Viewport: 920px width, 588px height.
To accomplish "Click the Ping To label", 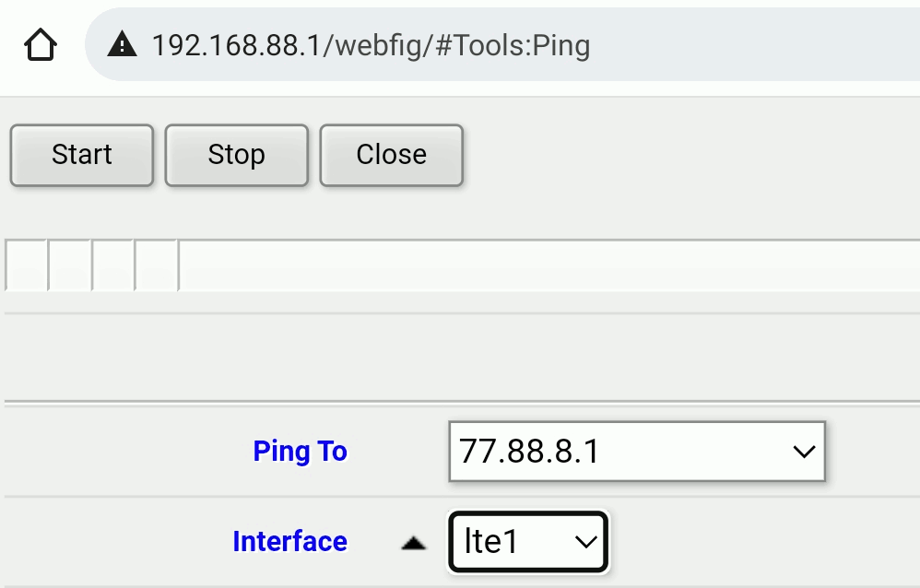I will tap(300, 452).
